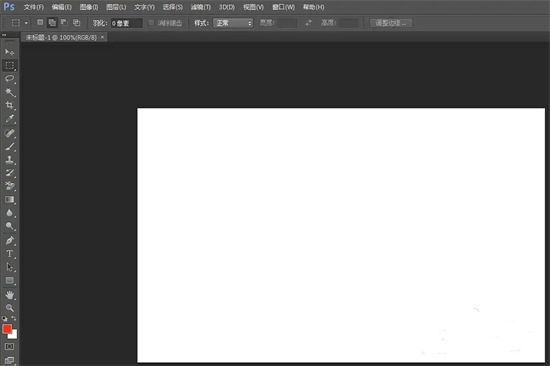550x366 pixels.
Task: Select the Dodge tool
Action: point(9,226)
